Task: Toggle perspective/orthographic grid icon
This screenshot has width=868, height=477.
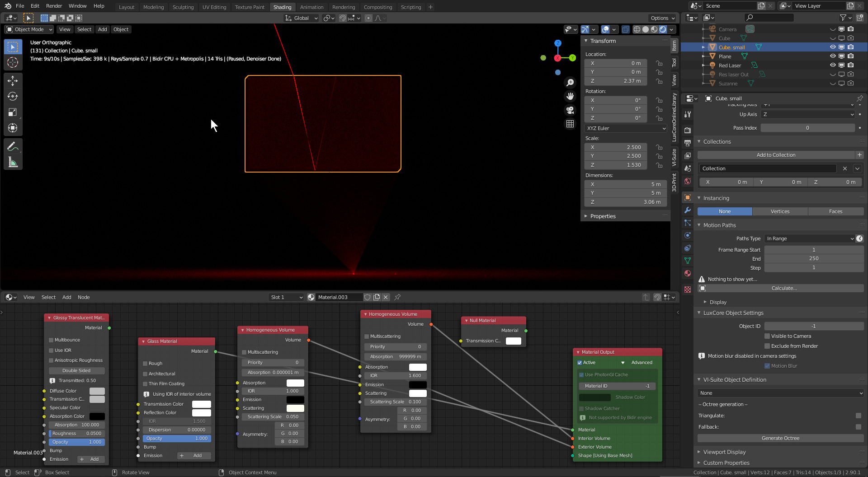Action: (570, 124)
